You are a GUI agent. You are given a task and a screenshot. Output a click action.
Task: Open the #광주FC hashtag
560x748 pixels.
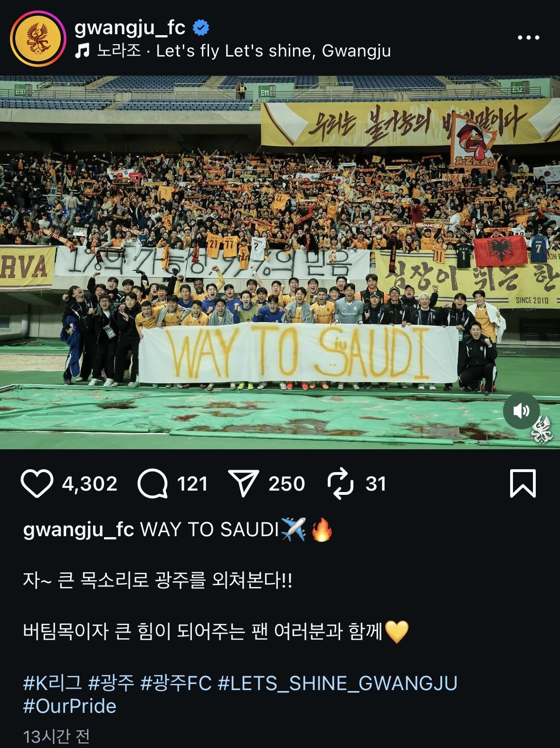click(x=176, y=683)
